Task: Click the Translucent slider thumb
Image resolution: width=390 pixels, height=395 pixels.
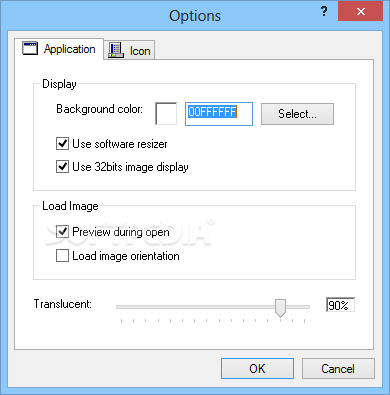Action: point(281,308)
